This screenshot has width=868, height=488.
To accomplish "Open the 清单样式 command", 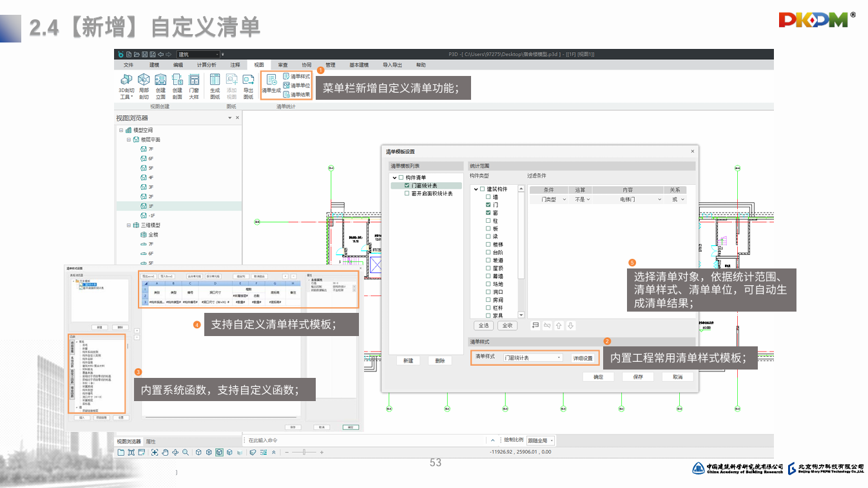I will [x=296, y=77].
